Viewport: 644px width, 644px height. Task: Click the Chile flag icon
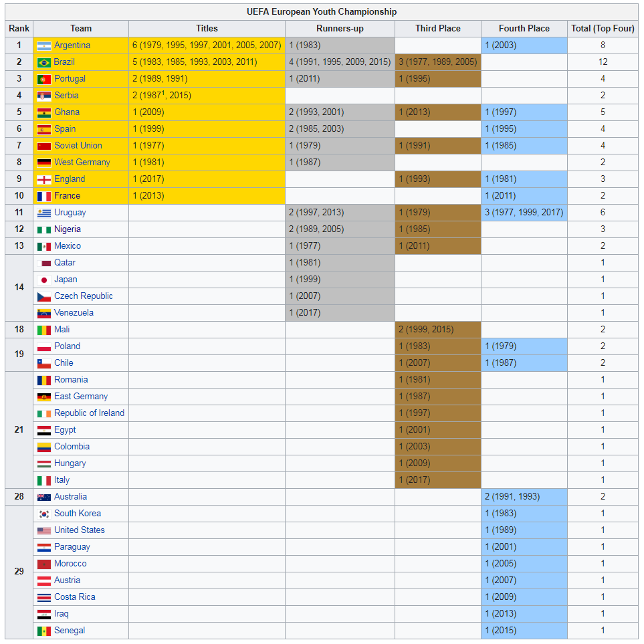tap(44, 364)
